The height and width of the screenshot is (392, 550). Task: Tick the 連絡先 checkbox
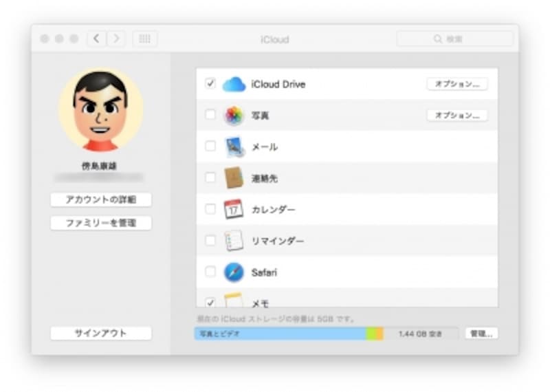[210, 177]
